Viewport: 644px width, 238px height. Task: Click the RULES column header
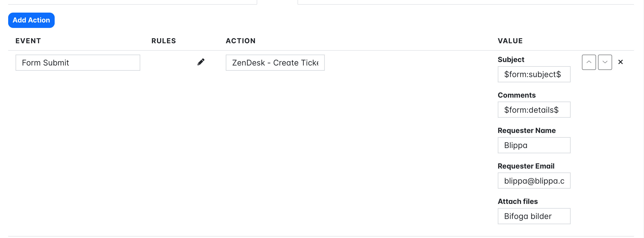click(163, 41)
